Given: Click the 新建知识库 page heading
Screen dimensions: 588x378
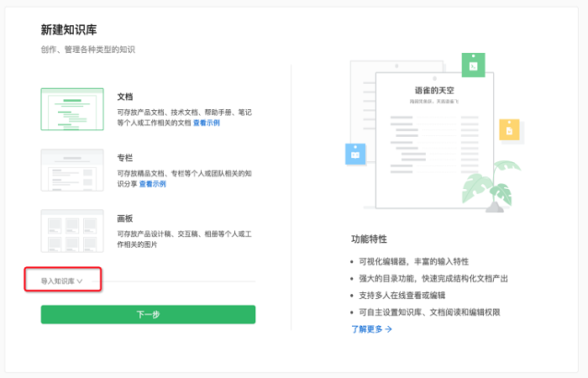Looking at the screenshot, I should (69, 30).
